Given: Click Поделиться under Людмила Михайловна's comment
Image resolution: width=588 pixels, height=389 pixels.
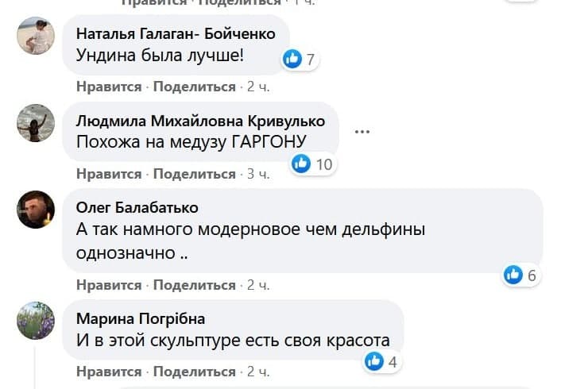Looking at the screenshot, I should [195, 174].
